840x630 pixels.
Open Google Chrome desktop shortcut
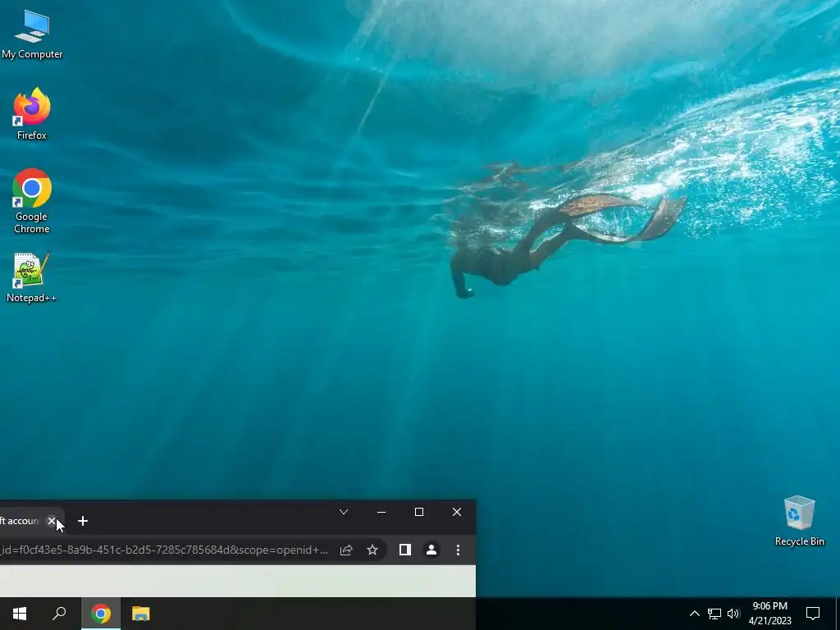pyautogui.click(x=32, y=201)
